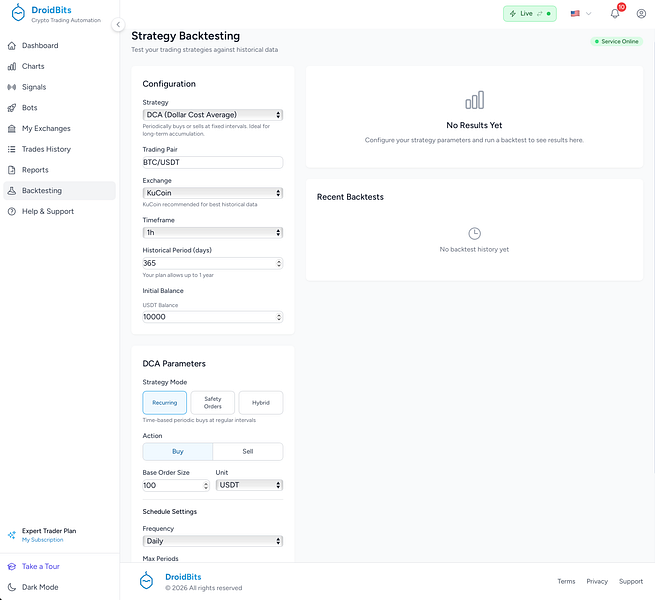Click the Historical Period days field
Screen dimensions: 655x600
(213, 263)
